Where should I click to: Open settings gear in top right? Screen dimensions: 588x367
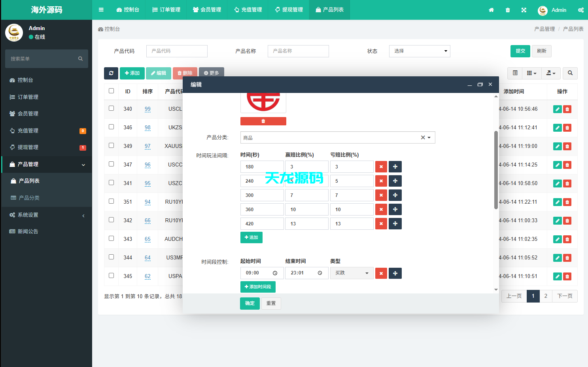(580, 10)
